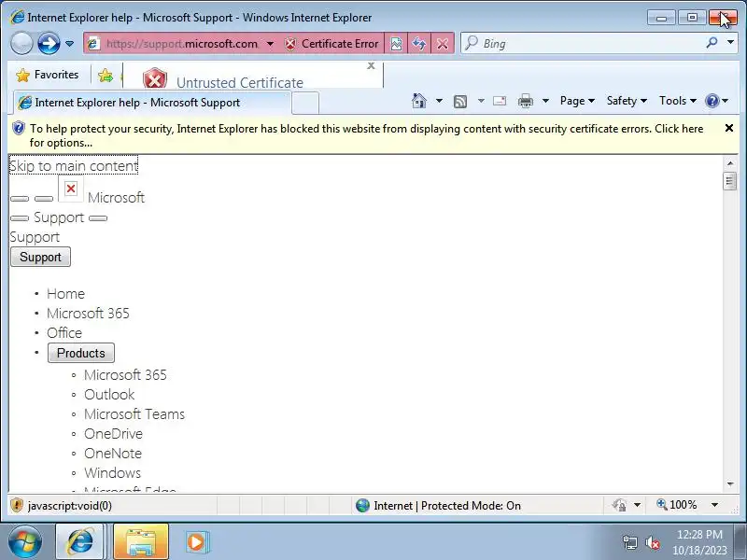Expand the address bar autocomplete dropdown
This screenshot has height=560, width=747.
(270, 44)
